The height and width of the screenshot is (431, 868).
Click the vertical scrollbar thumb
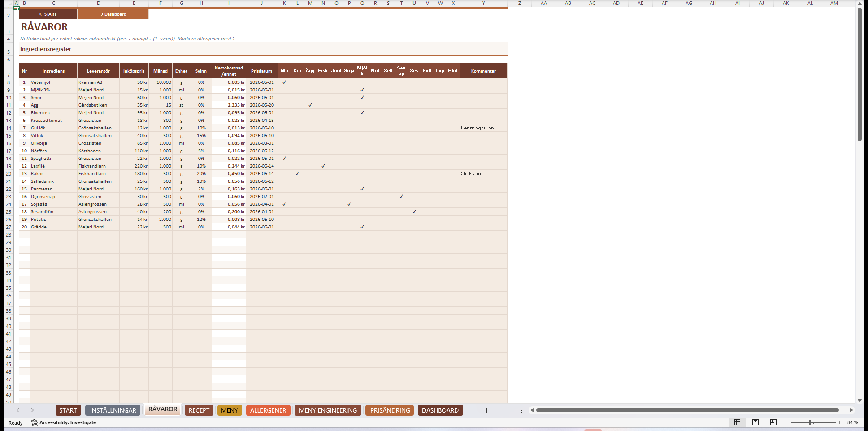859,74
